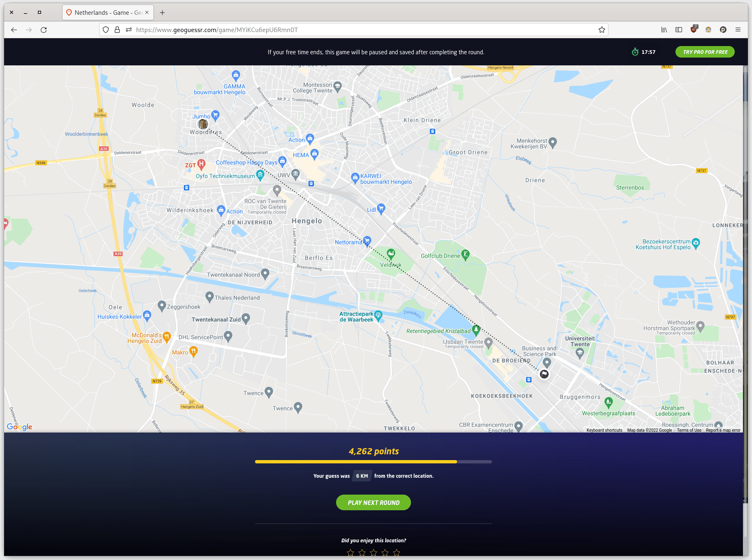Screen dimensions: 752x560
Task: Toggle the Firefox sidebar icon
Action: coord(679,30)
